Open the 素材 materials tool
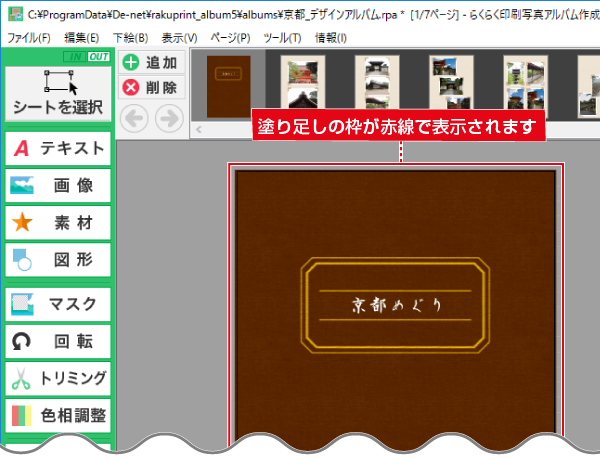600x460 pixels. click(x=58, y=223)
